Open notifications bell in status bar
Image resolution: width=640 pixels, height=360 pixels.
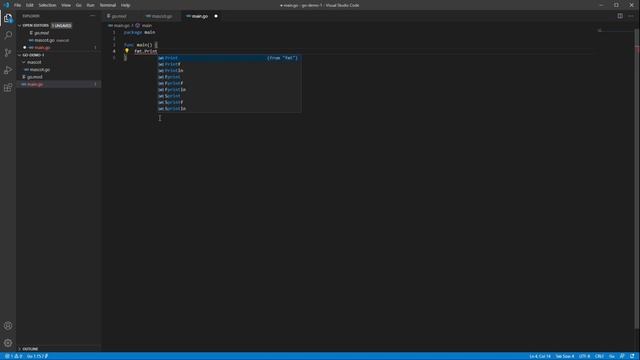pyautogui.click(x=632, y=356)
